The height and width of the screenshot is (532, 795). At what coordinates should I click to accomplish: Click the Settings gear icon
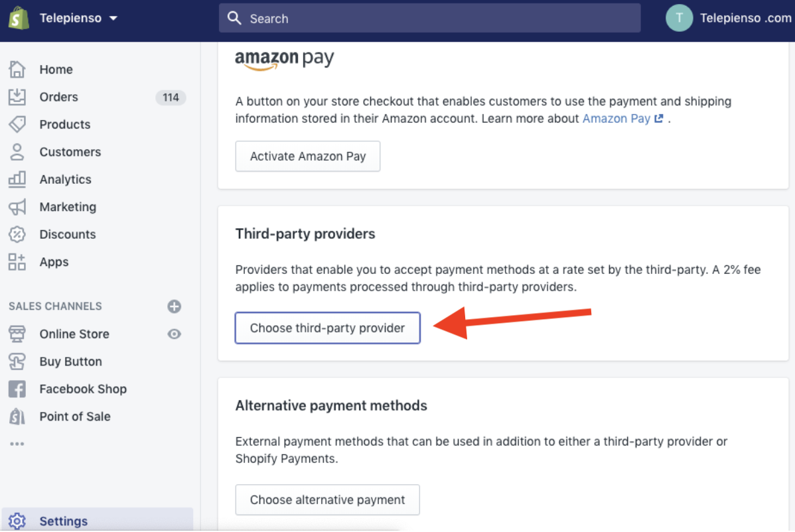[x=17, y=521]
